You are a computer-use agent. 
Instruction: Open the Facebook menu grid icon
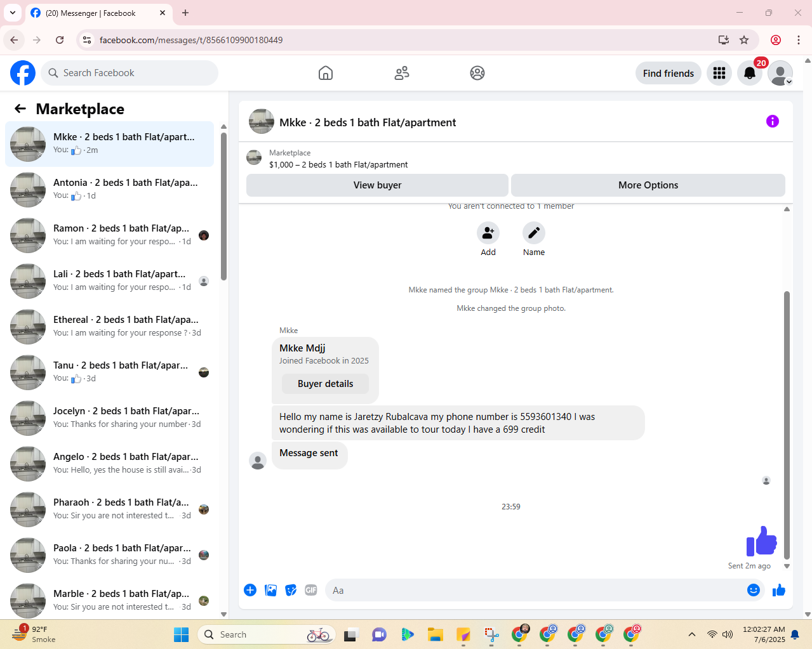[x=719, y=74]
